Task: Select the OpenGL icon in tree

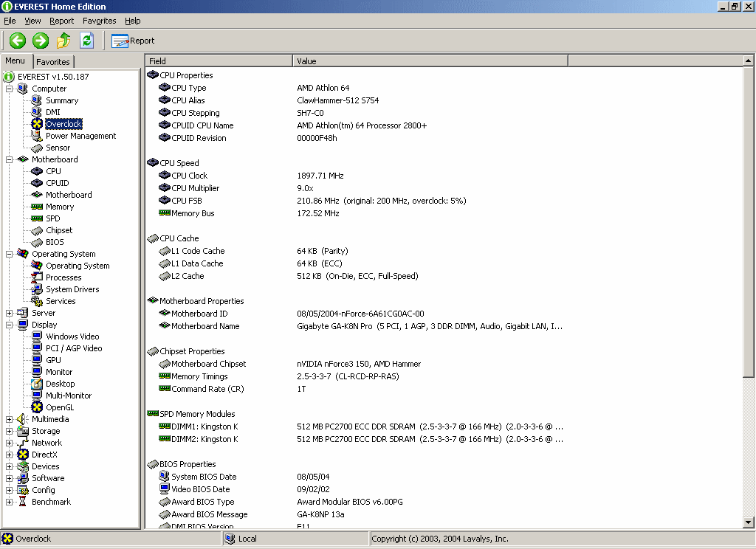Action: click(x=37, y=407)
